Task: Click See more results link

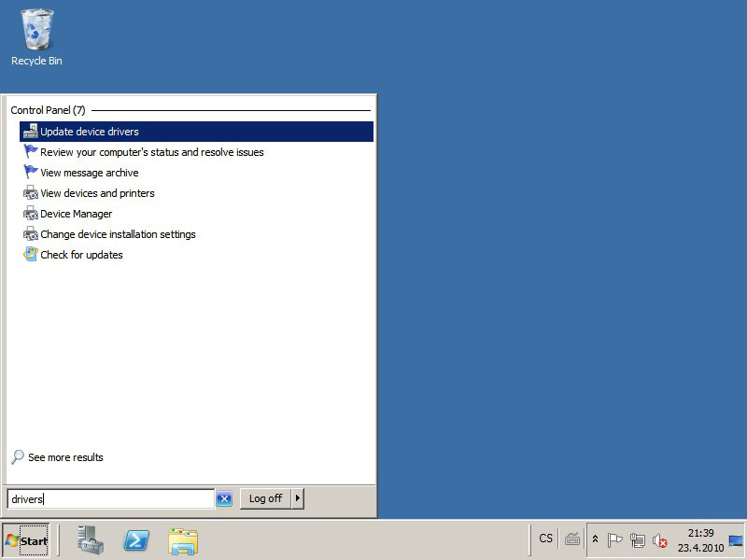Action: pyautogui.click(x=65, y=457)
